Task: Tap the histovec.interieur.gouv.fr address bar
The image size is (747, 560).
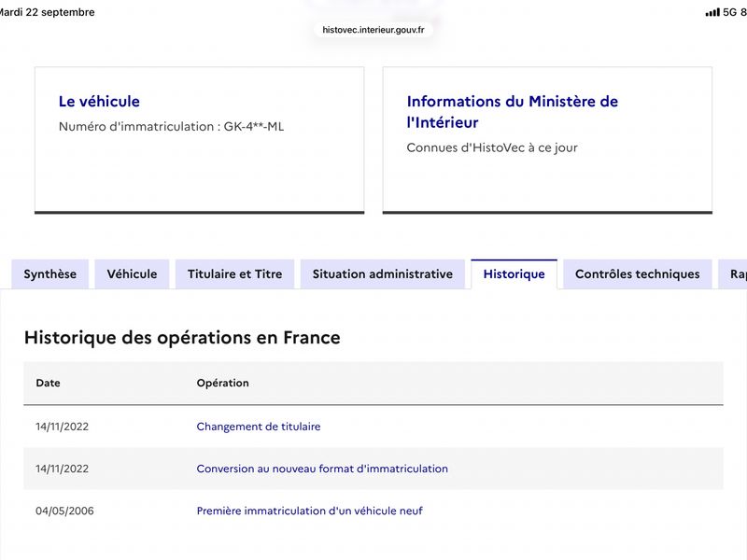Action: pos(373,30)
